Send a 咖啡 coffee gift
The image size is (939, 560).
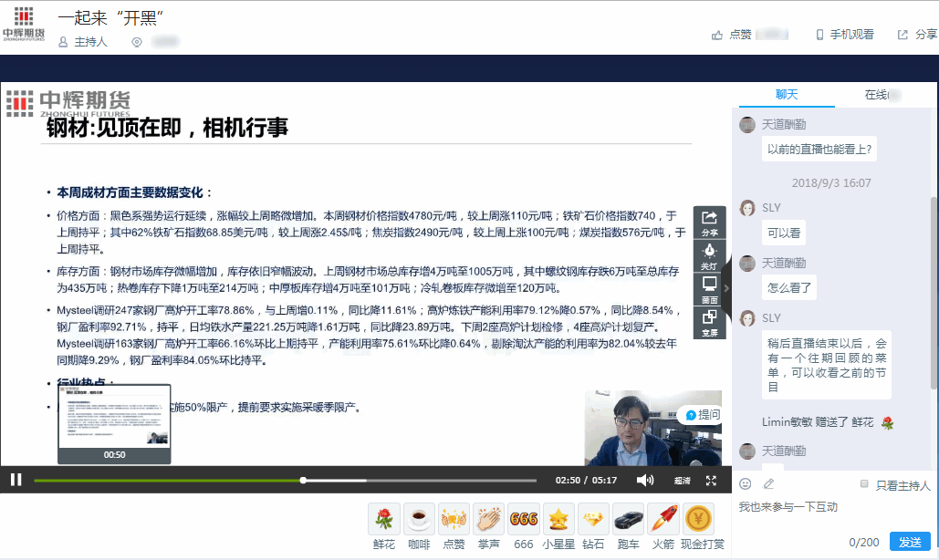pyautogui.click(x=419, y=526)
